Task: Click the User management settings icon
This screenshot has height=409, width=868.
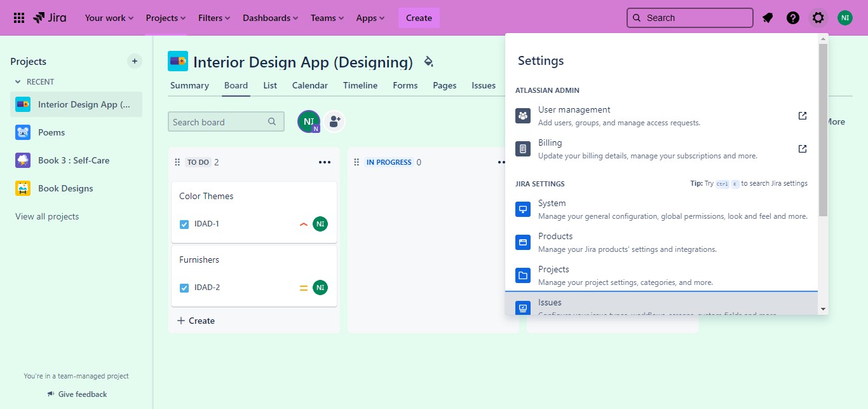Action: coord(523,116)
